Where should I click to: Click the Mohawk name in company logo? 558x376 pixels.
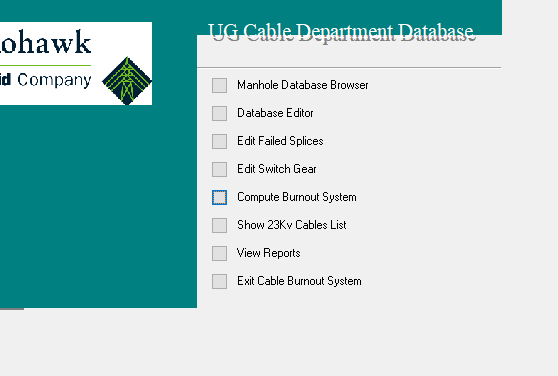[x=46, y=42]
